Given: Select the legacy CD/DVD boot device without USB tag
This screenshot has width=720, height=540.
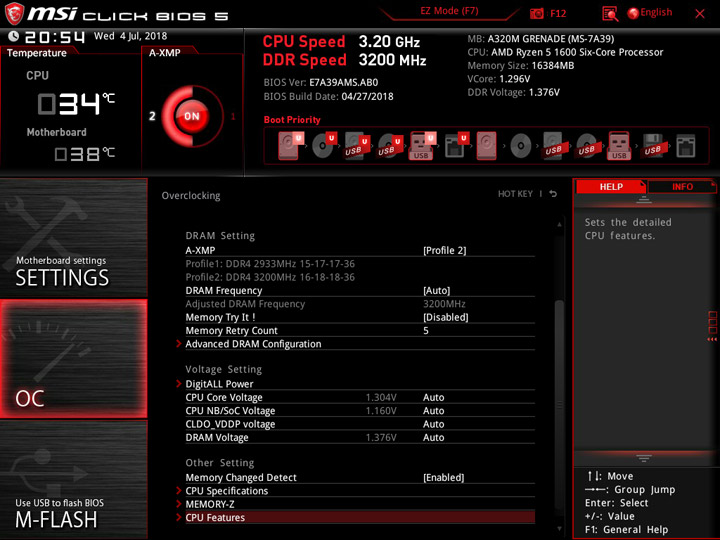Looking at the screenshot, I should [x=521, y=146].
